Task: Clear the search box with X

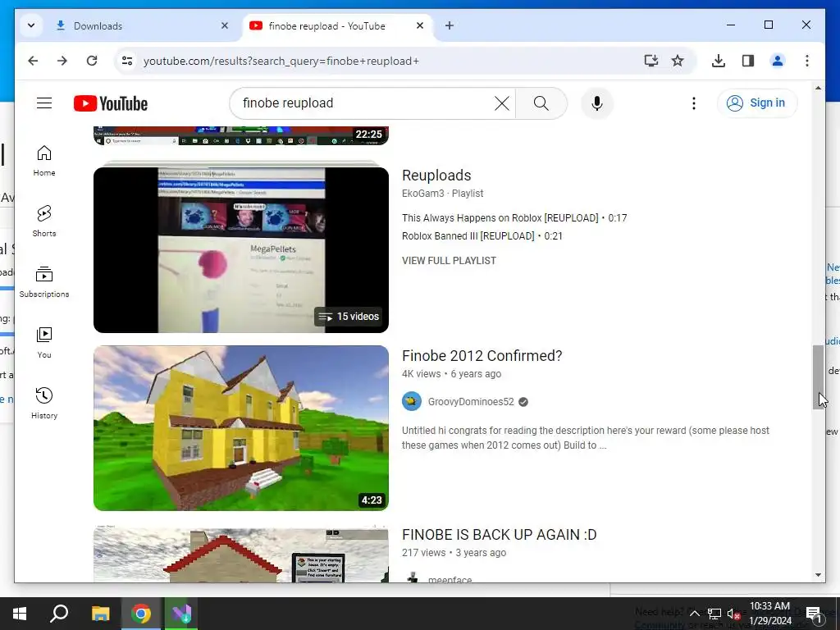Action: 501,103
